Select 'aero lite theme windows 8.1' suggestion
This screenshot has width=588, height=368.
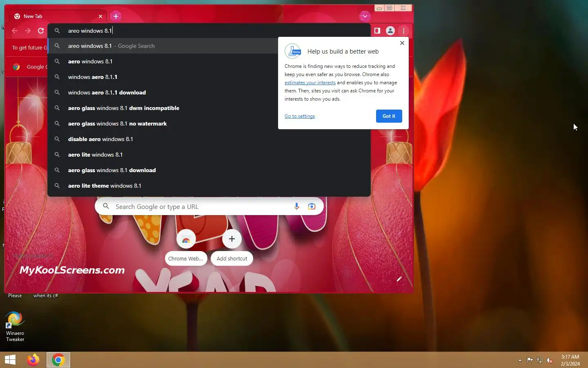[x=209, y=186]
